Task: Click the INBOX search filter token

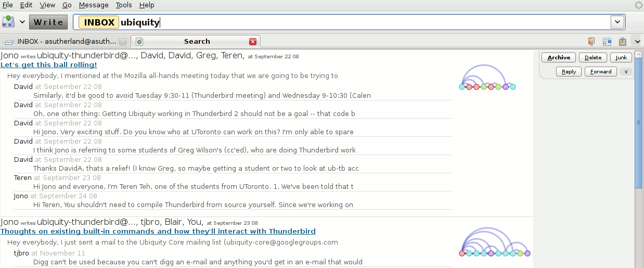Action: (99, 22)
